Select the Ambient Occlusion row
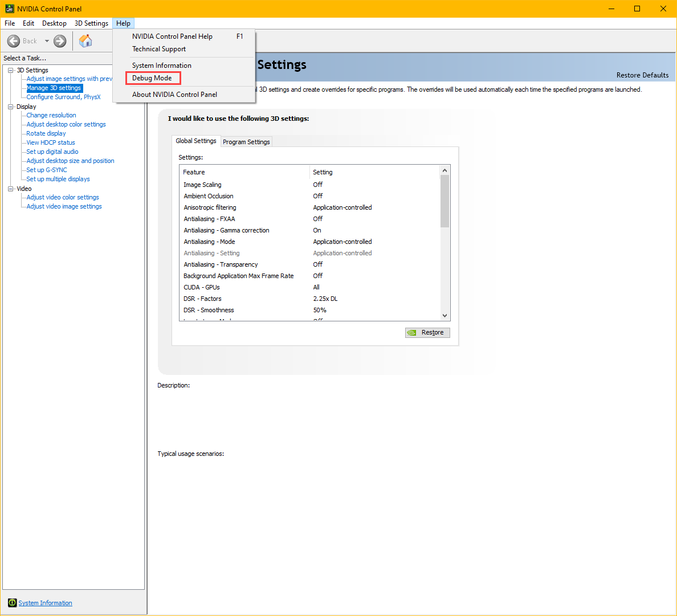 click(x=309, y=196)
